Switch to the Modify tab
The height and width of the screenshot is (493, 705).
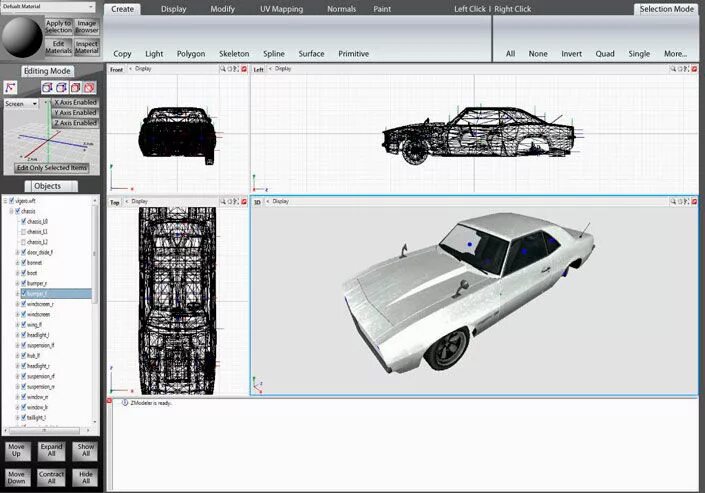pyautogui.click(x=222, y=9)
